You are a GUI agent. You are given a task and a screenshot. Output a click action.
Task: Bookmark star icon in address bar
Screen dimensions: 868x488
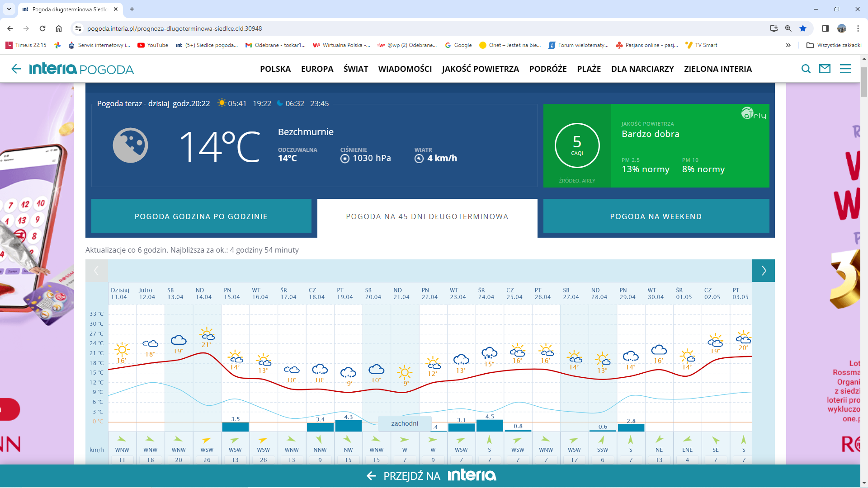coord(803,28)
